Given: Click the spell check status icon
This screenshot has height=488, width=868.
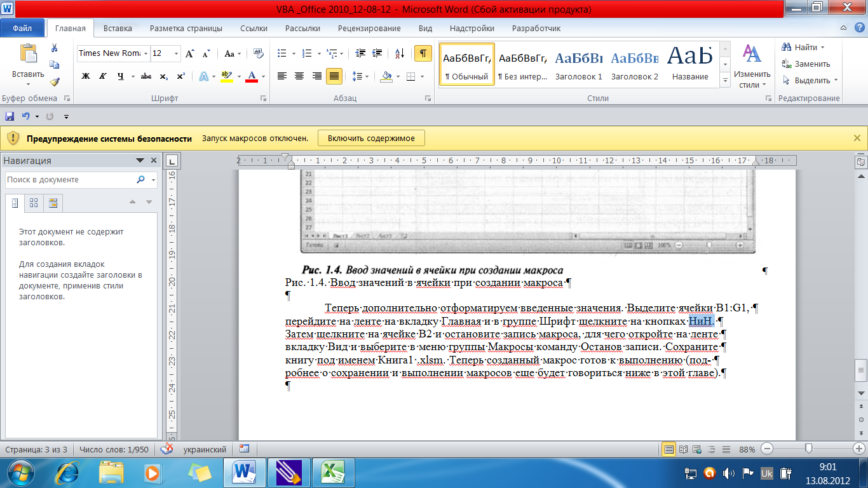Looking at the screenshot, I should [166, 449].
